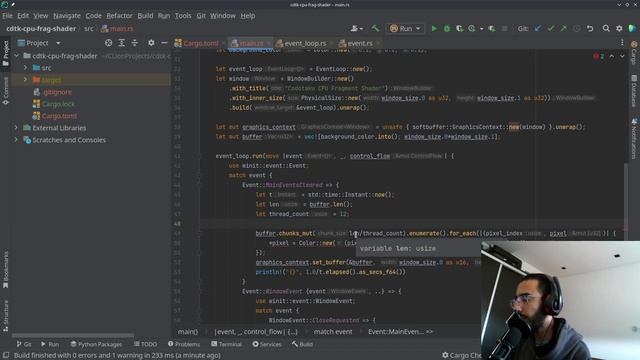640x360 pixels.
Task: Collapse all in Project panel
Action: point(135,43)
